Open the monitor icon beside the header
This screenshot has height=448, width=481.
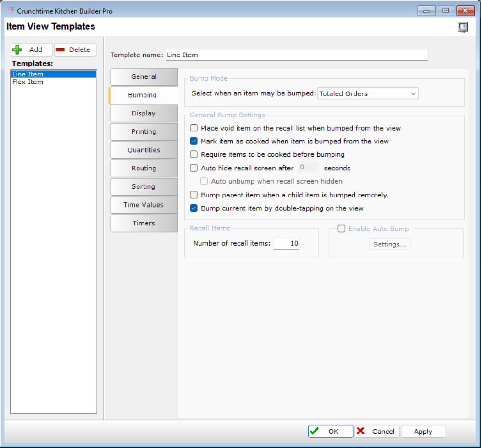(463, 27)
